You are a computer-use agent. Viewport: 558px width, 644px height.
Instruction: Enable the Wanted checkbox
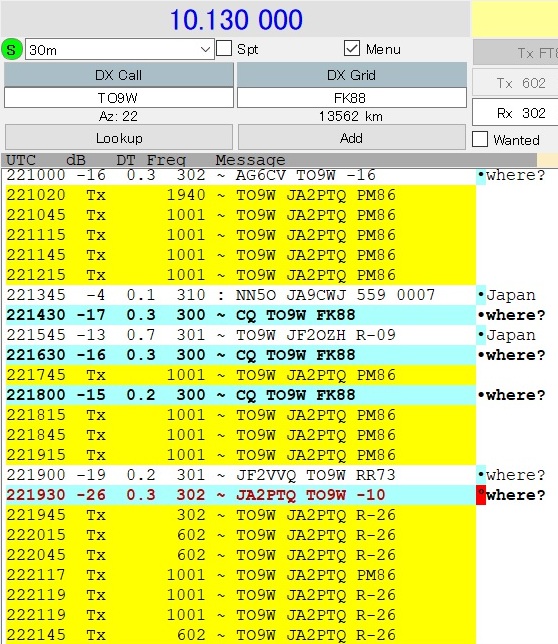click(480, 139)
